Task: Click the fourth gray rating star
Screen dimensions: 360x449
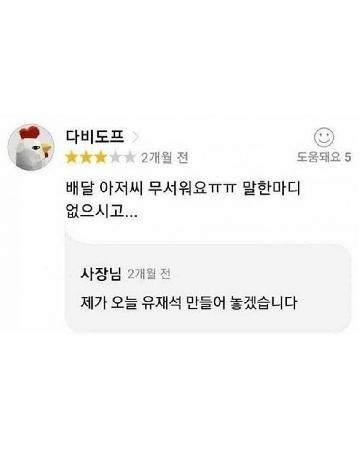Action: pyautogui.click(x=114, y=157)
